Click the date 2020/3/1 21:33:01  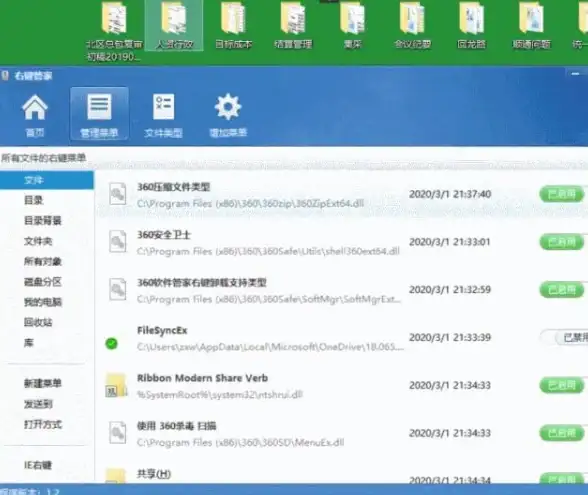[x=450, y=242]
